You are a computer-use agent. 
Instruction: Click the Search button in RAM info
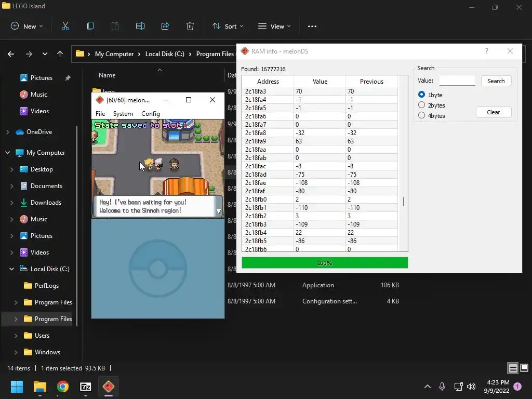click(496, 81)
